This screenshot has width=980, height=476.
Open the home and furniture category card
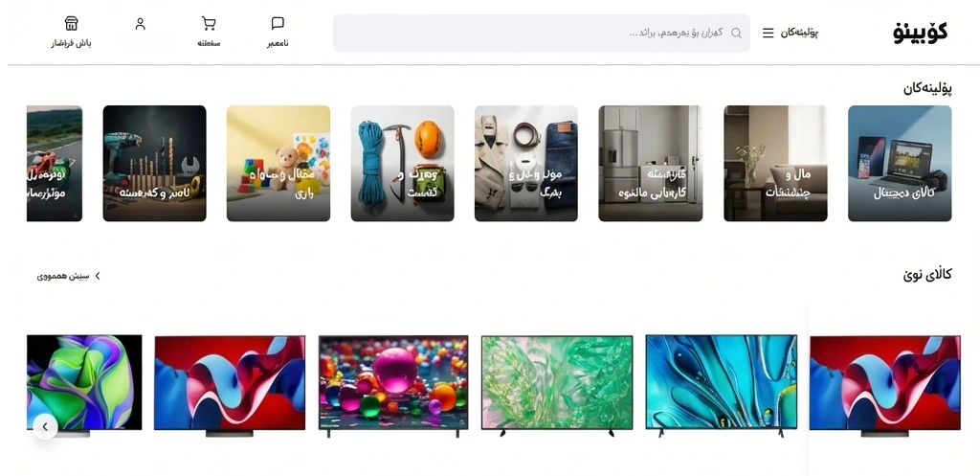pyautogui.click(x=775, y=163)
